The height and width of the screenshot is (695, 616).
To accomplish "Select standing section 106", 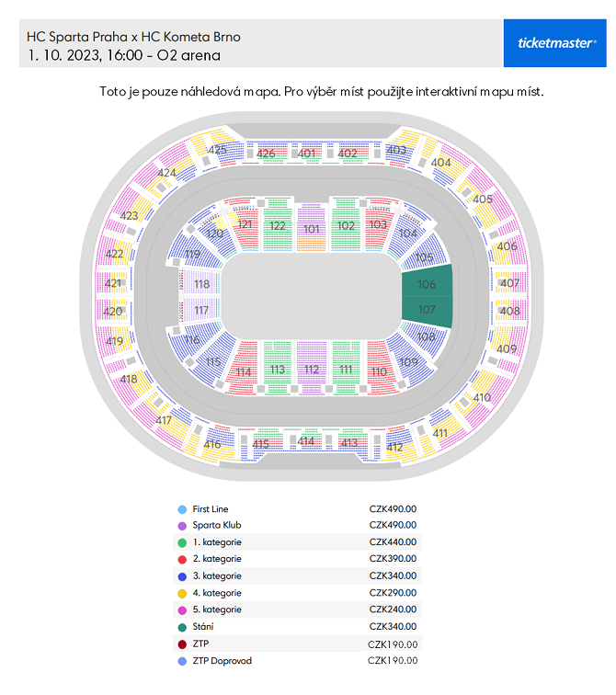I will pos(427,282).
